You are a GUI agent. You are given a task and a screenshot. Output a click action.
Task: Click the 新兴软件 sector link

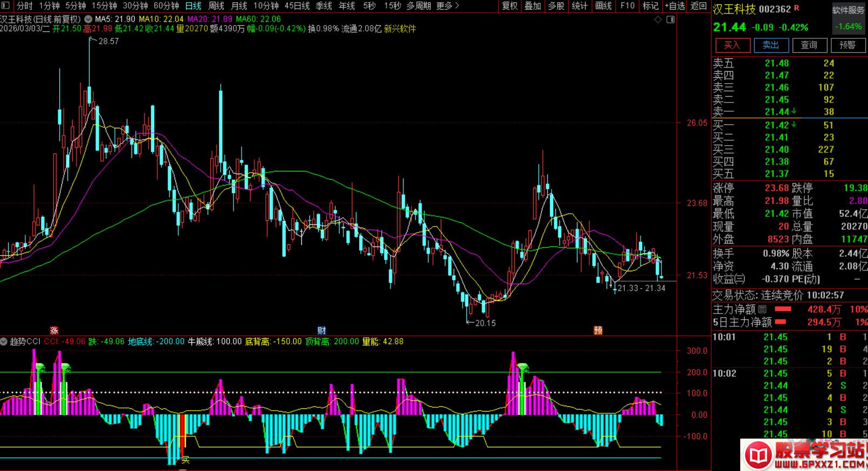coord(399,29)
